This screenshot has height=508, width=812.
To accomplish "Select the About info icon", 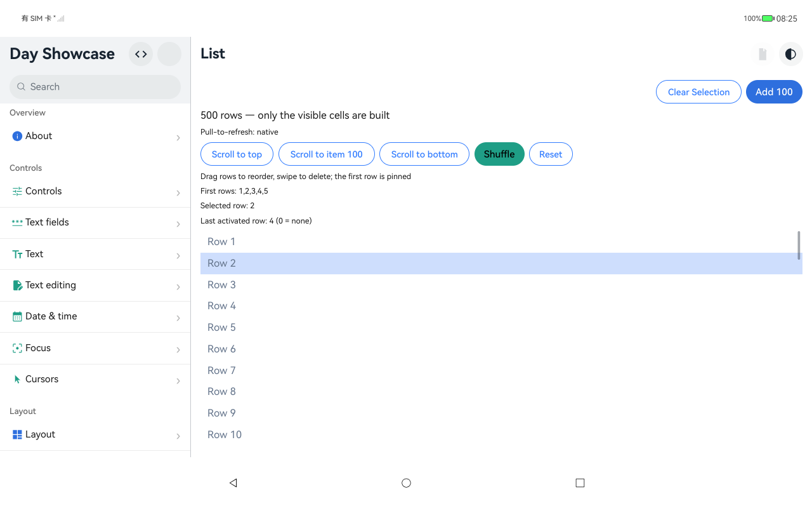I will [17, 136].
